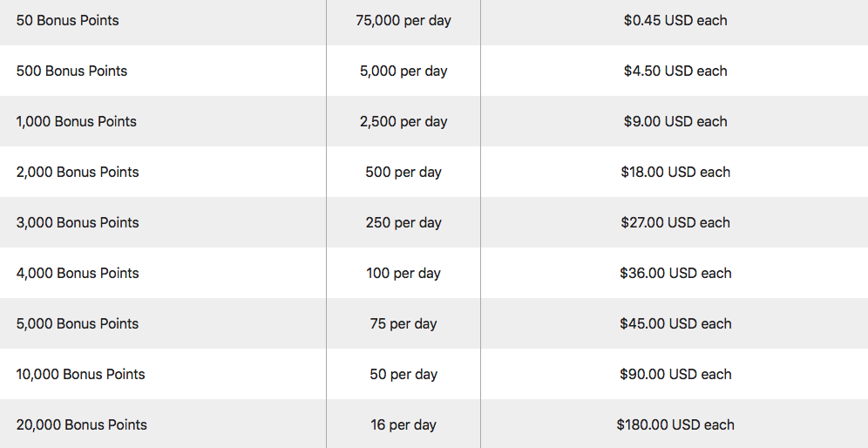The image size is (868, 448).
Task: Select the $0.45 USD each price
Action: (675, 21)
